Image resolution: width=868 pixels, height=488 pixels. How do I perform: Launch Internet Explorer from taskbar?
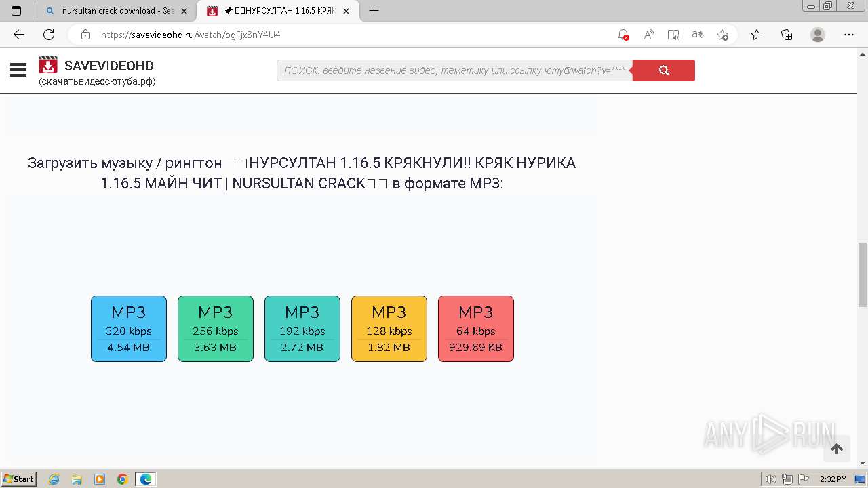click(x=54, y=479)
